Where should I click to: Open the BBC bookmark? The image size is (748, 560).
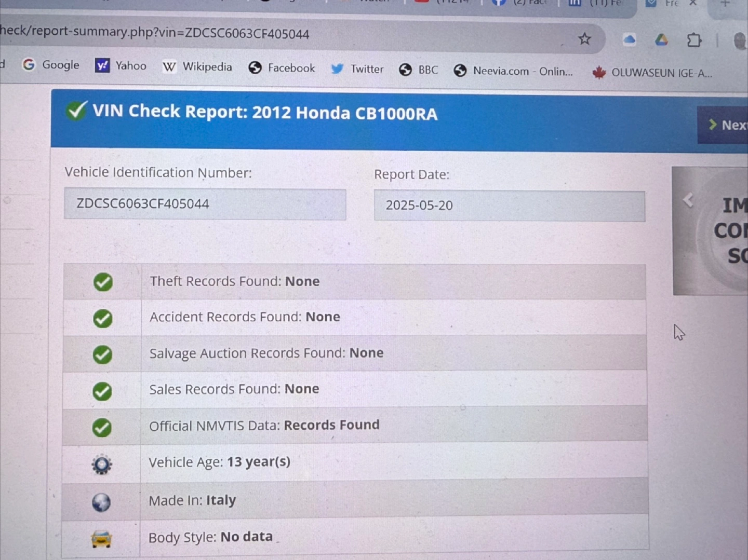[x=419, y=70]
